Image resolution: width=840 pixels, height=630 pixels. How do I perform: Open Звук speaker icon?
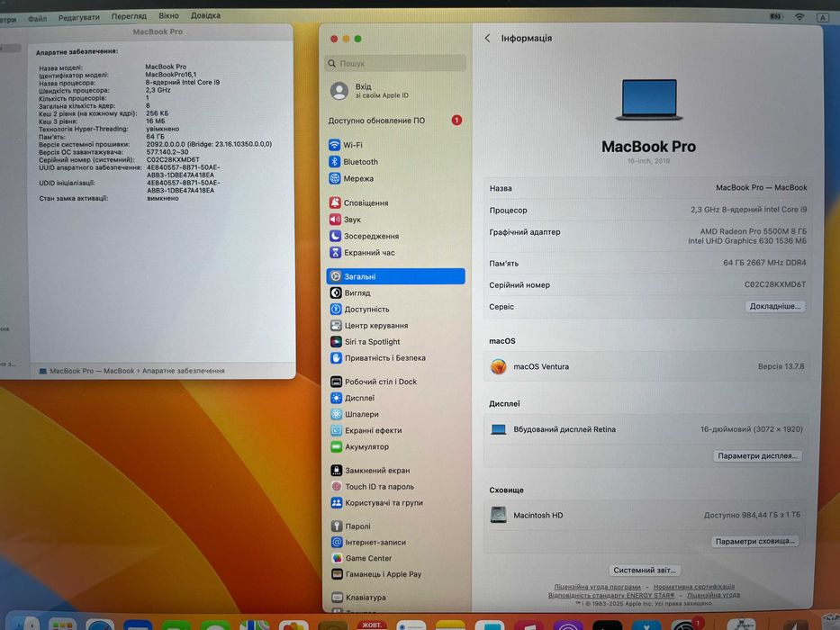coord(335,219)
